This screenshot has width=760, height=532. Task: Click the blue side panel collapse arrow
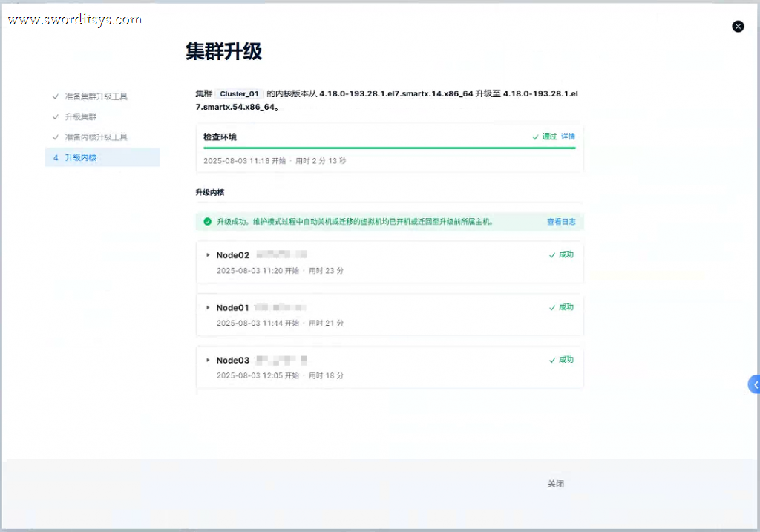pos(755,384)
